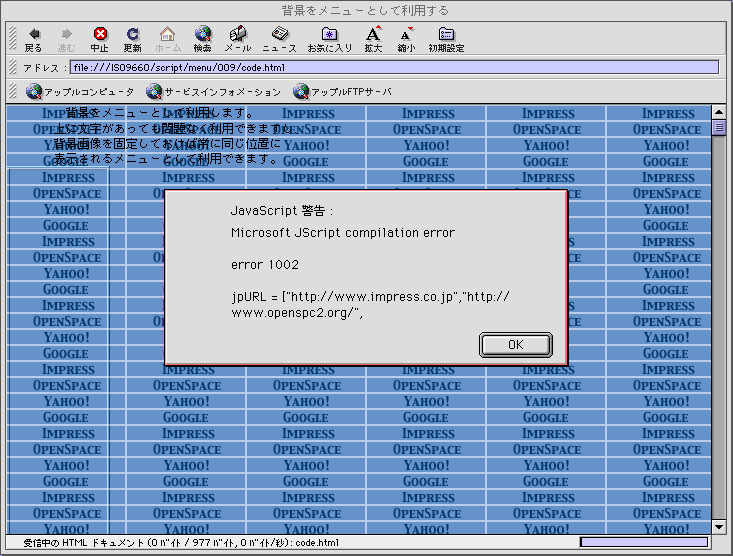Click the favorites bar drag handle
733x556 pixels.
pyautogui.click(x=13, y=91)
